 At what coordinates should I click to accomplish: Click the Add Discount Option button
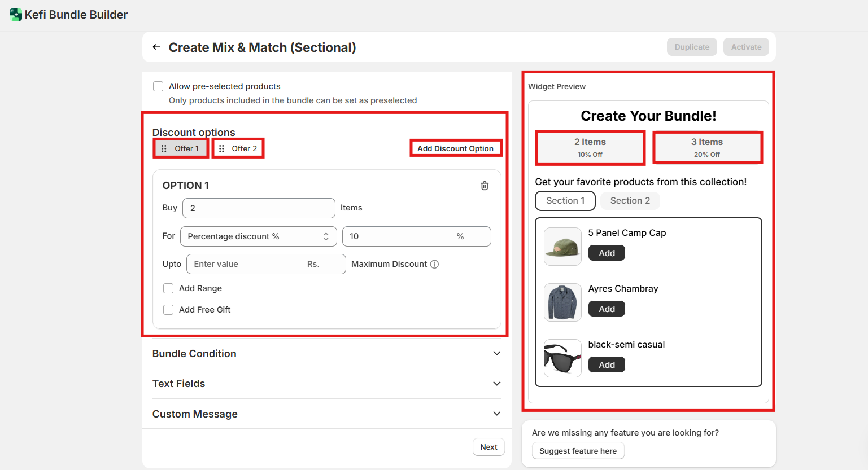coord(455,148)
